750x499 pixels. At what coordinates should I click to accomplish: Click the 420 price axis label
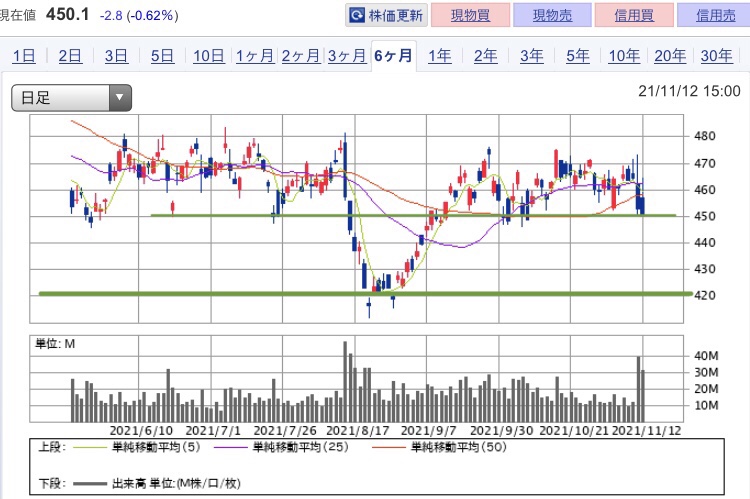click(705, 295)
